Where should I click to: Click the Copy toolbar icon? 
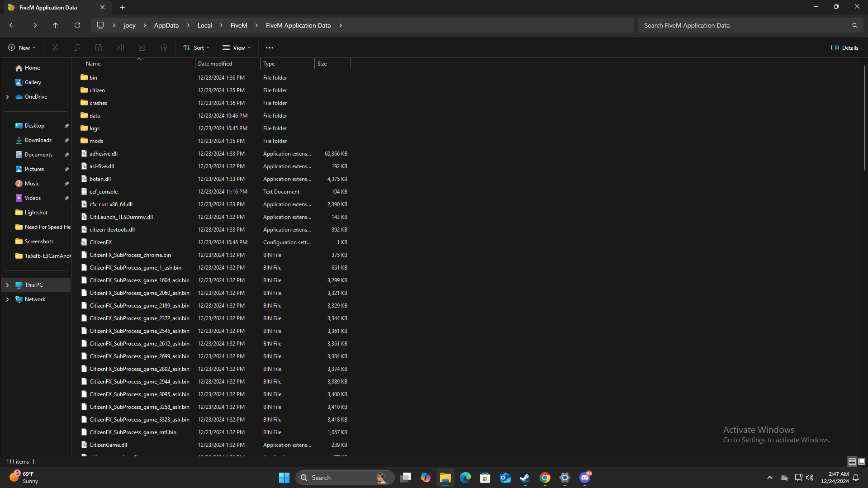[77, 47]
